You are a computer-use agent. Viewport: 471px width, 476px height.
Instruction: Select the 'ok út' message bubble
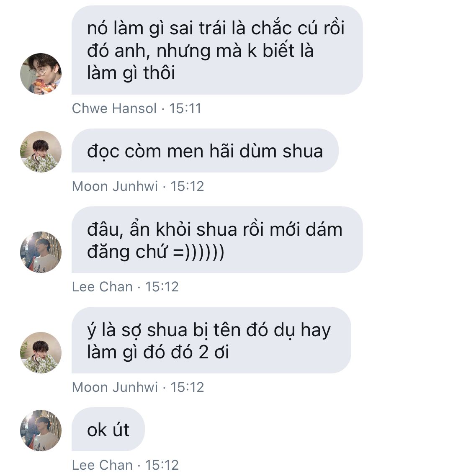(x=108, y=429)
